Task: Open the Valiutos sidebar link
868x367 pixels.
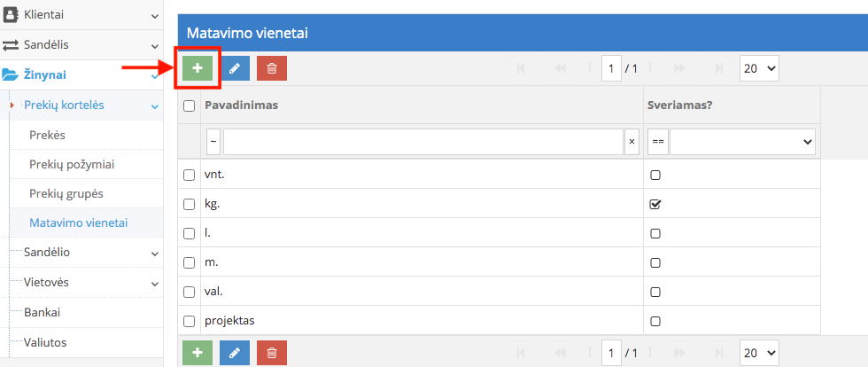Action: (45, 342)
